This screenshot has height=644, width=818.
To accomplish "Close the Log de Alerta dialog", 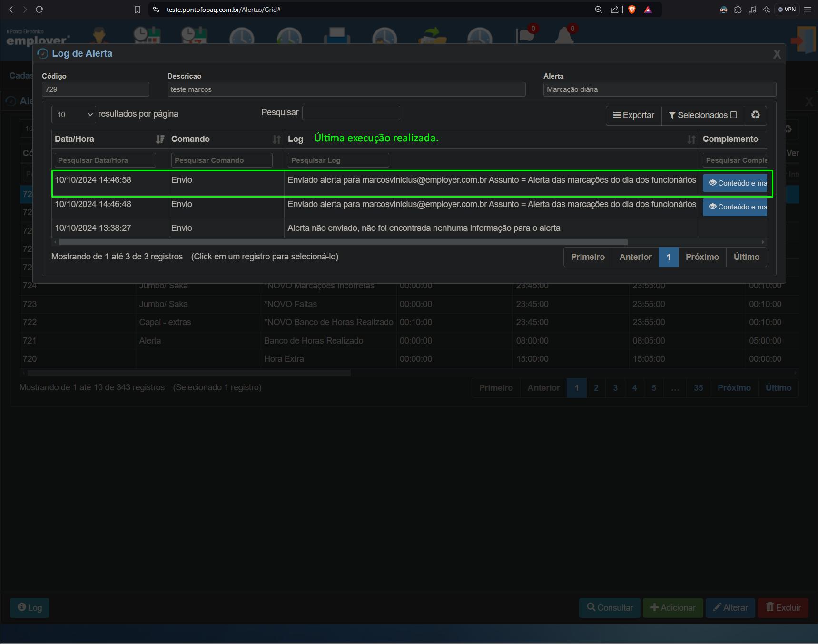I will 777,54.
